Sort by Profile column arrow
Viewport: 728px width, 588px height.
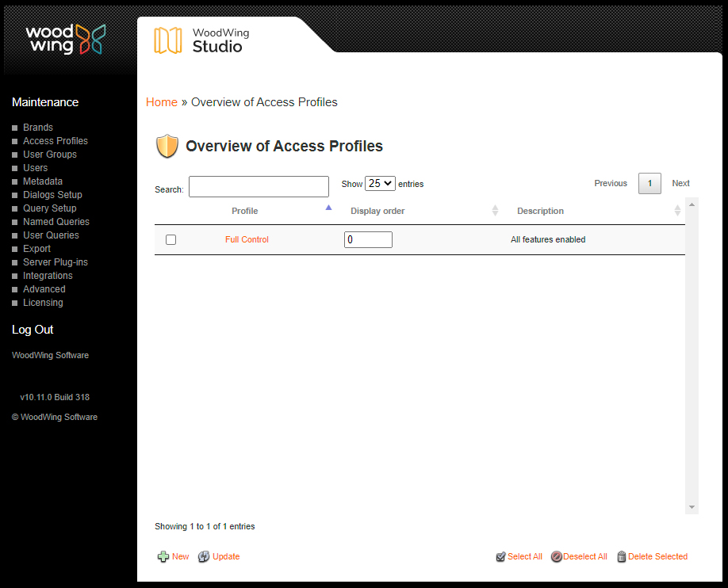(328, 208)
